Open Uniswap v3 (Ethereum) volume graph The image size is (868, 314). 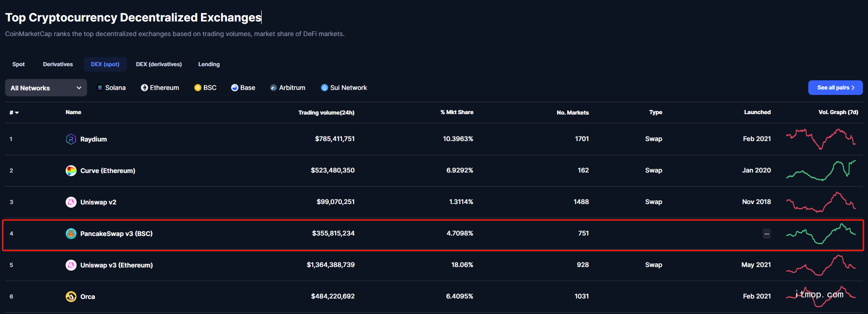[x=821, y=265]
